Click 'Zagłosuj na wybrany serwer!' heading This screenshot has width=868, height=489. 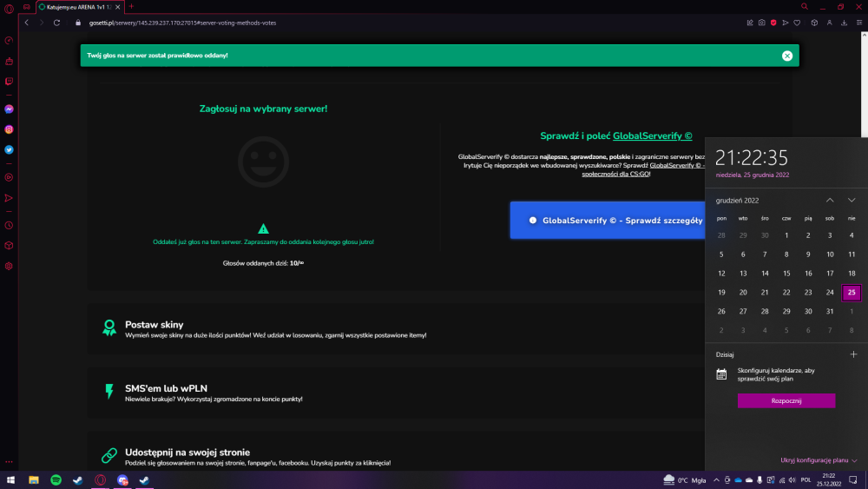click(x=264, y=109)
